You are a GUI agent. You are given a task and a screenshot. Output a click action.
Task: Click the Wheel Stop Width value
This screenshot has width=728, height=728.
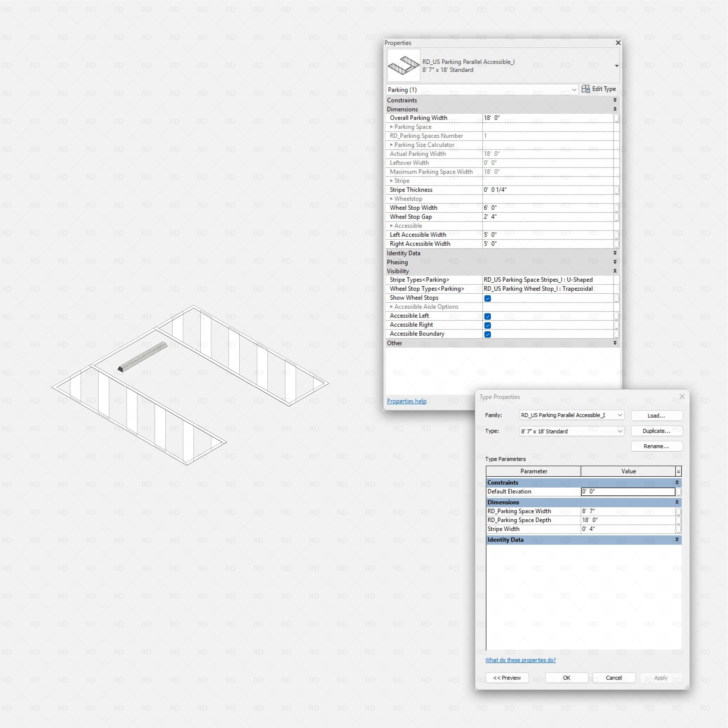click(x=548, y=208)
